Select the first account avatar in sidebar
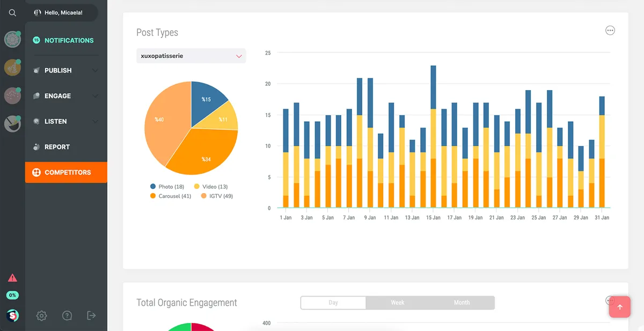The width and height of the screenshot is (644, 331). point(12,39)
